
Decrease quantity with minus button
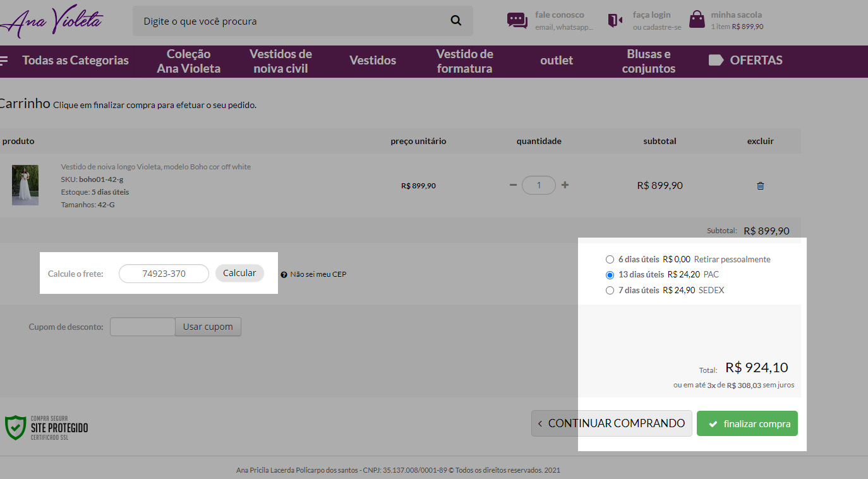pyautogui.click(x=513, y=185)
